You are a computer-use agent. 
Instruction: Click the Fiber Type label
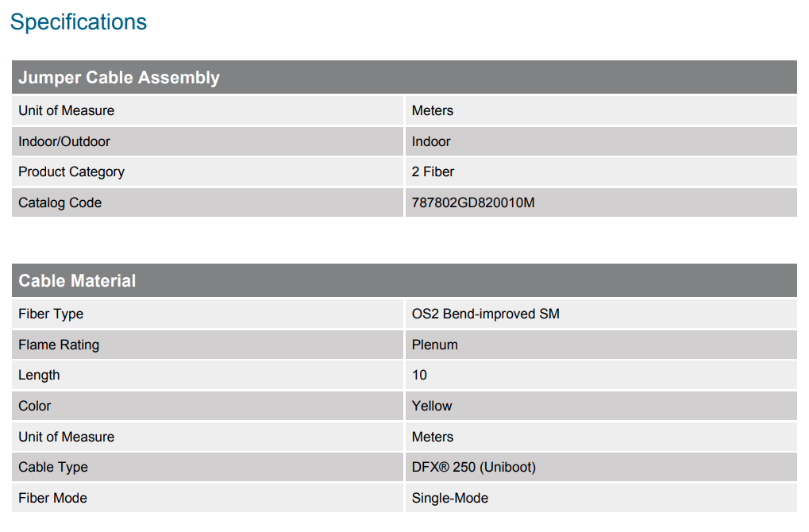(x=51, y=314)
